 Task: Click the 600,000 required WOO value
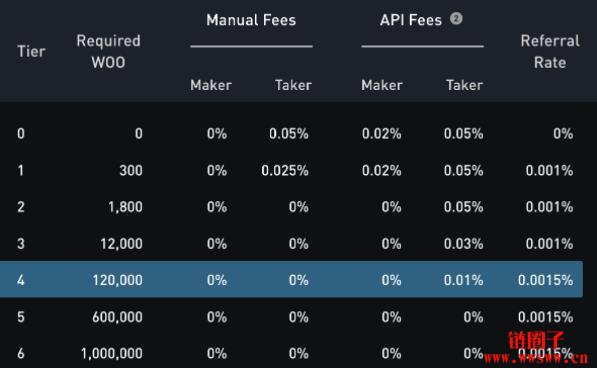point(117,317)
